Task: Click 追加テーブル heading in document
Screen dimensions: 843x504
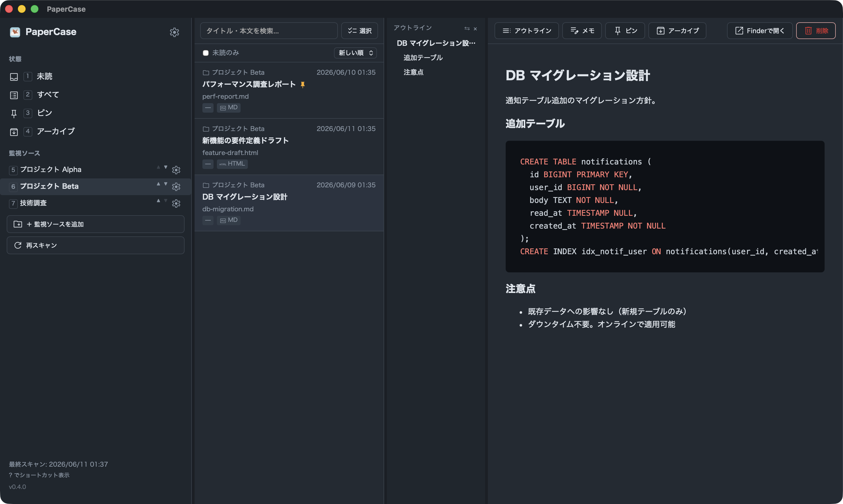Action: point(535,123)
